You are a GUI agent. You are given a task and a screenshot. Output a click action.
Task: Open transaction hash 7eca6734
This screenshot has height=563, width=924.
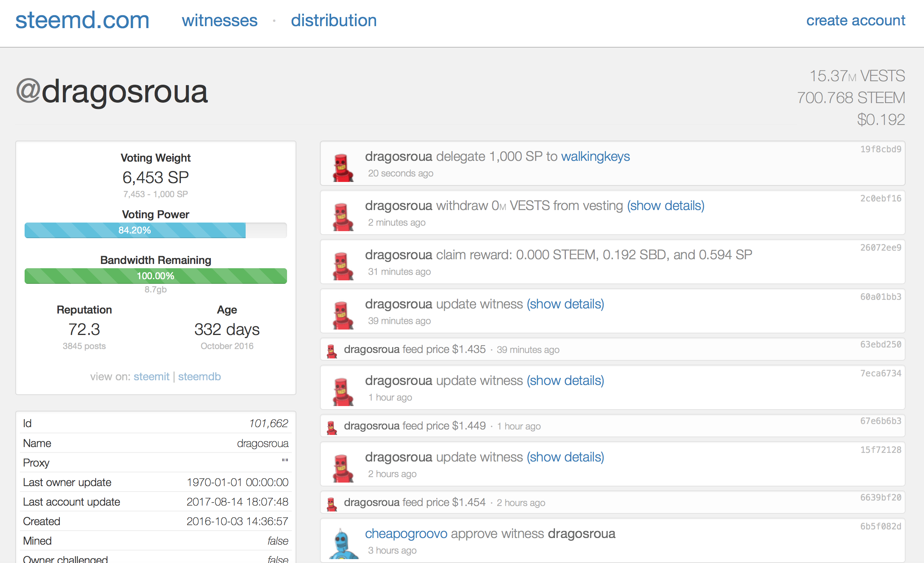881,373
